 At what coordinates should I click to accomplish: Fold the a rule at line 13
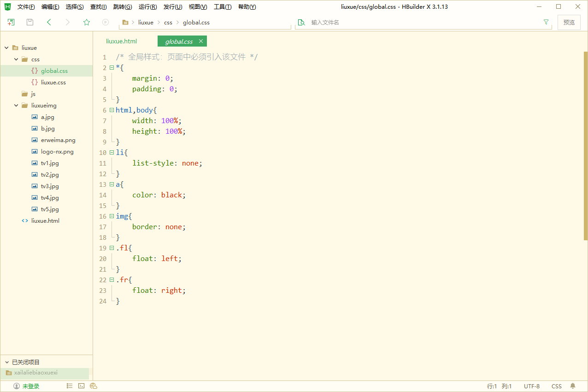pos(112,184)
